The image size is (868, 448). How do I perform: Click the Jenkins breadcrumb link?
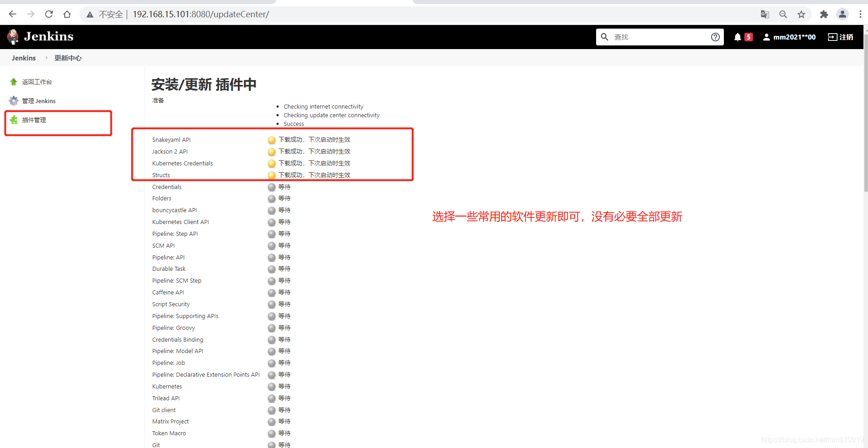(24, 58)
